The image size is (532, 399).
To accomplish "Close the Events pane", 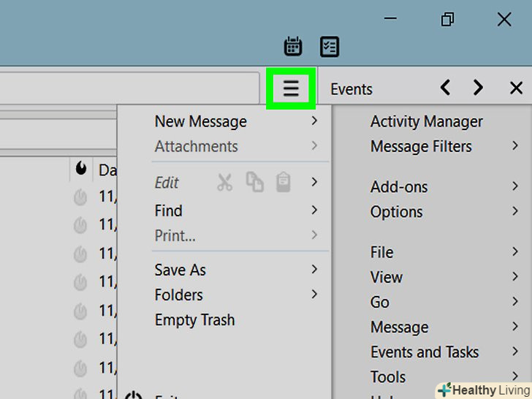I will pyautogui.click(x=516, y=88).
